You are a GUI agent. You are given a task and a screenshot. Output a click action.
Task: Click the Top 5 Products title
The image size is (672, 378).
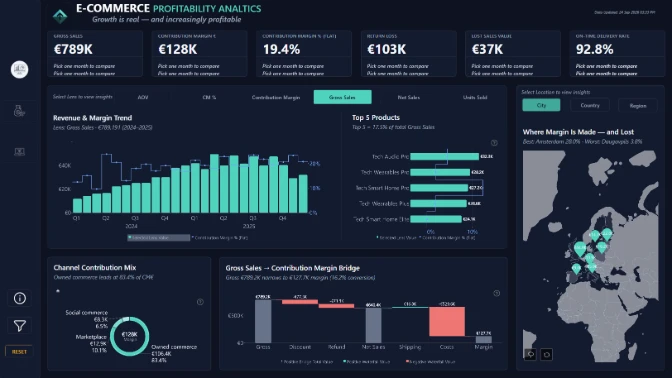click(x=376, y=117)
